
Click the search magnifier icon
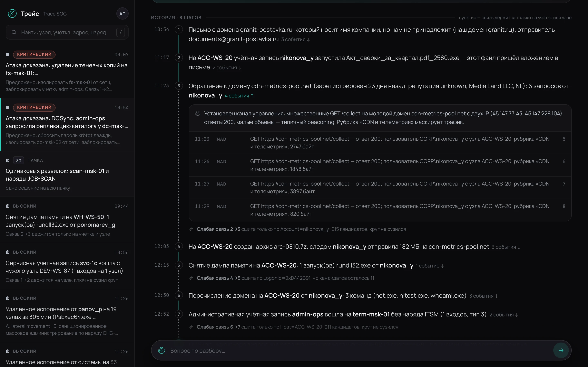coord(14,32)
